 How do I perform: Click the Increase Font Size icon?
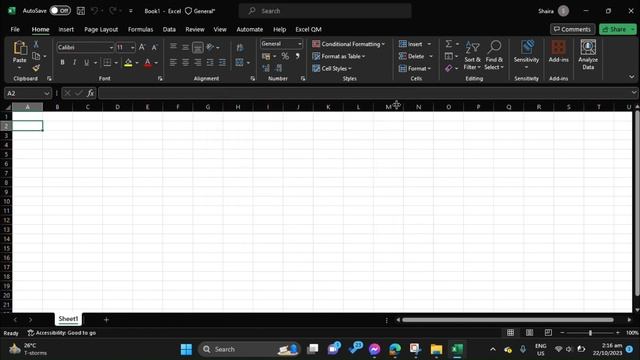142,47
